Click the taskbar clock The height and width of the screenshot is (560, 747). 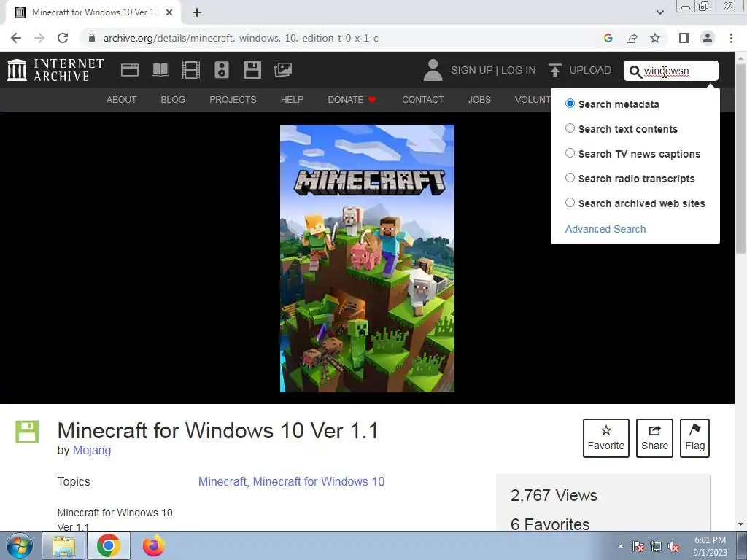coord(710,545)
